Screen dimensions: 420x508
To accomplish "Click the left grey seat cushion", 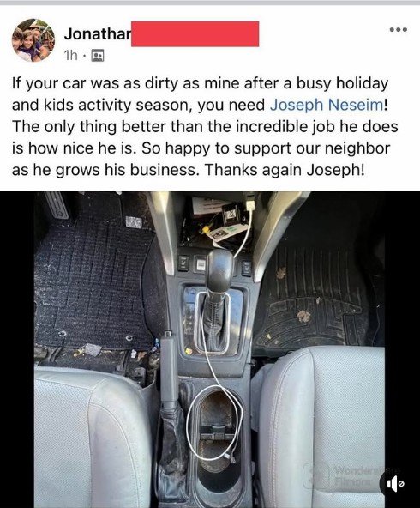I will [x=93, y=438].
